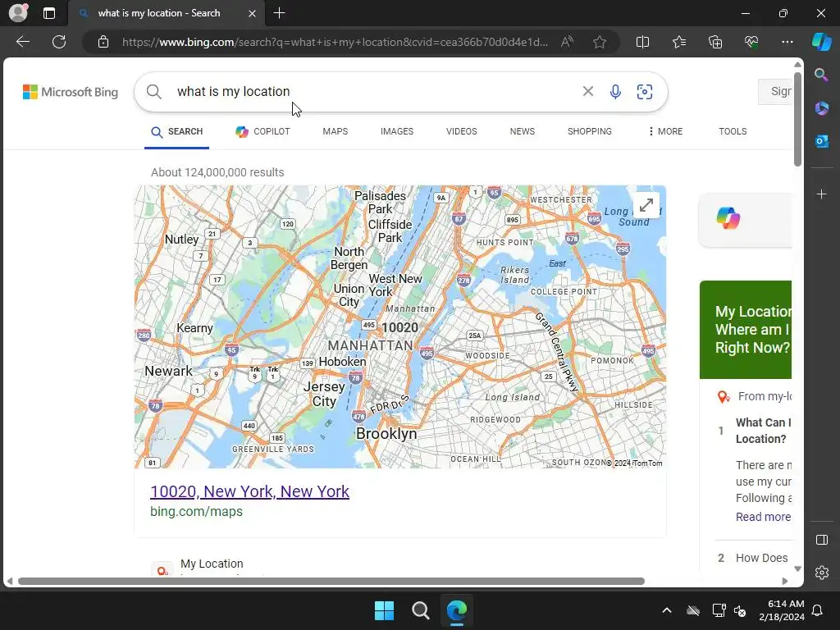Open sidebar Search icon
This screenshot has width=840, height=630.
[x=821, y=75]
